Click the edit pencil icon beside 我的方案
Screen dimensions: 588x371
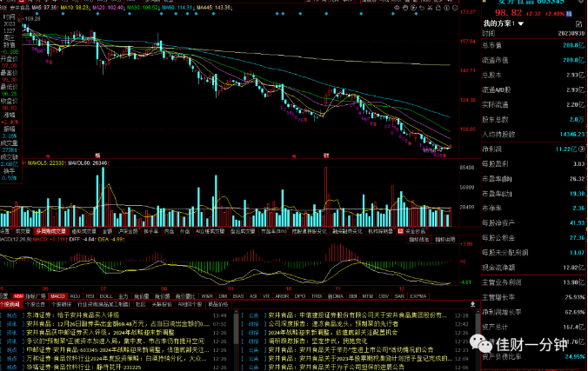click(x=578, y=24)
